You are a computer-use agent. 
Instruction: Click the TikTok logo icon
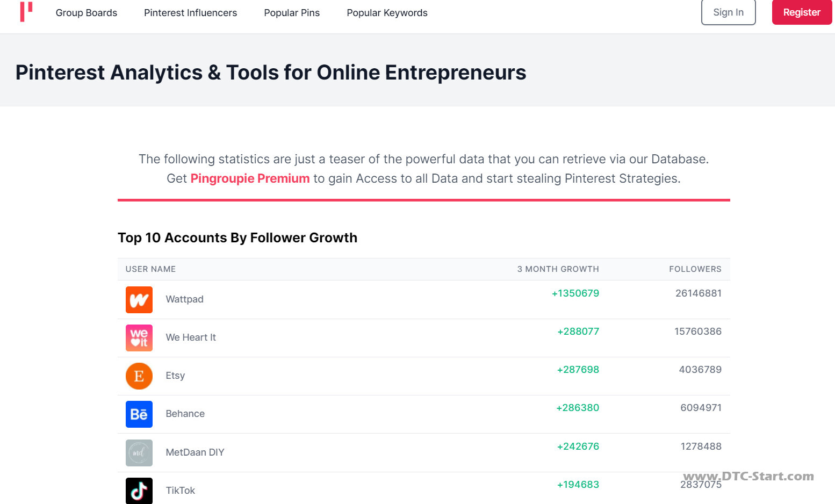pos(139,491)
